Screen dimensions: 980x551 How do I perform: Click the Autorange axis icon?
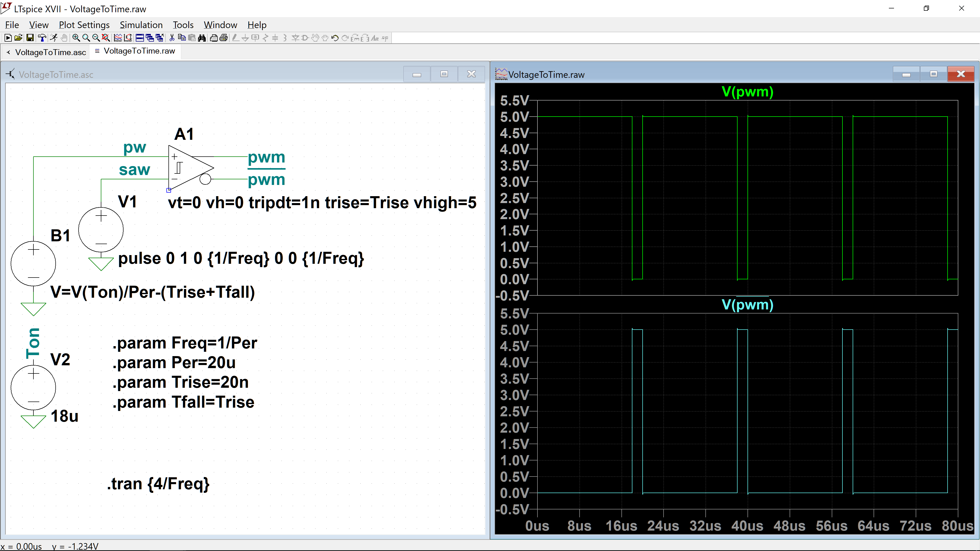[x=128, y=38]
